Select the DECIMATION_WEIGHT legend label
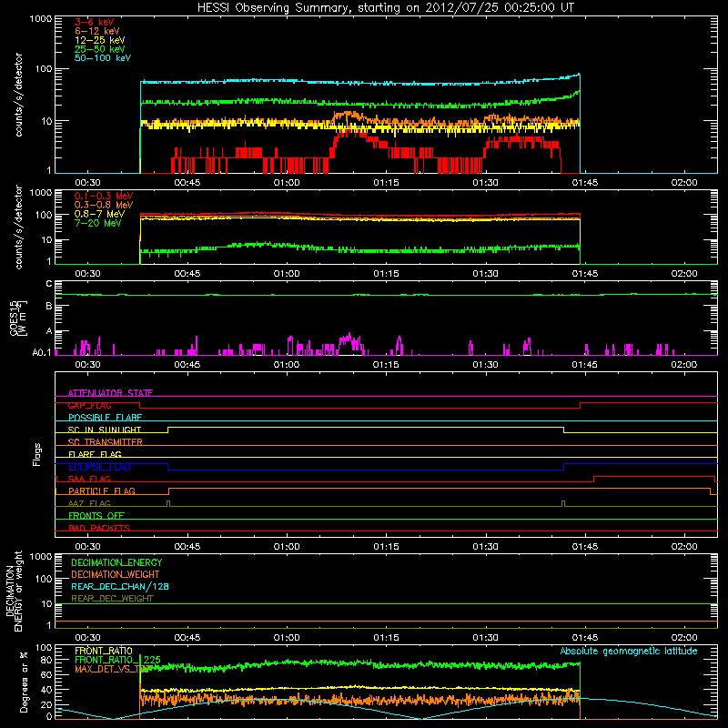The image size is (728, 728). 116,574
